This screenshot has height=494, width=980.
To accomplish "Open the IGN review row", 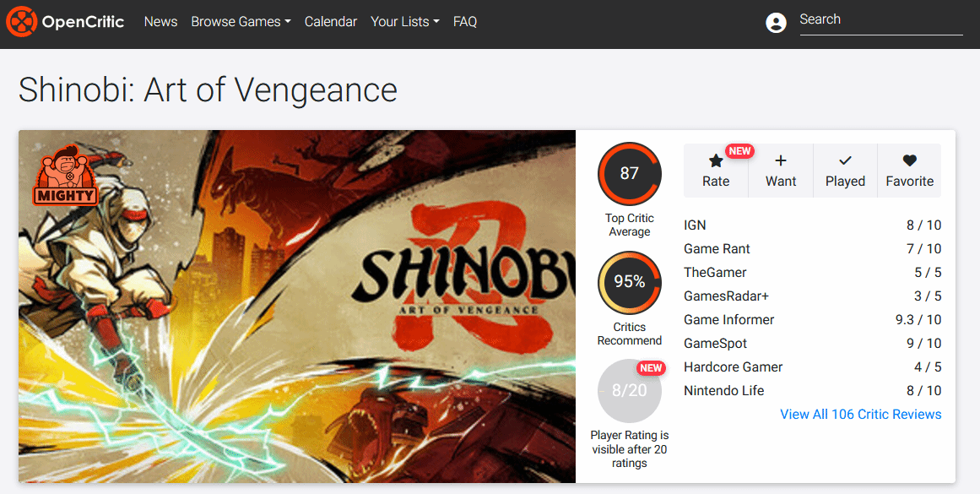I will click(813, 225).
